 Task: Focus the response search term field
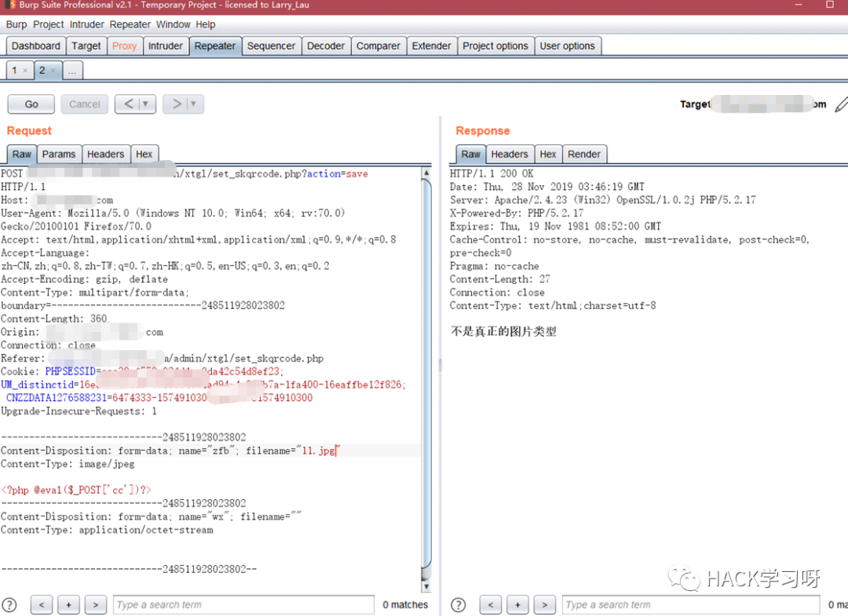pos(691,605)
